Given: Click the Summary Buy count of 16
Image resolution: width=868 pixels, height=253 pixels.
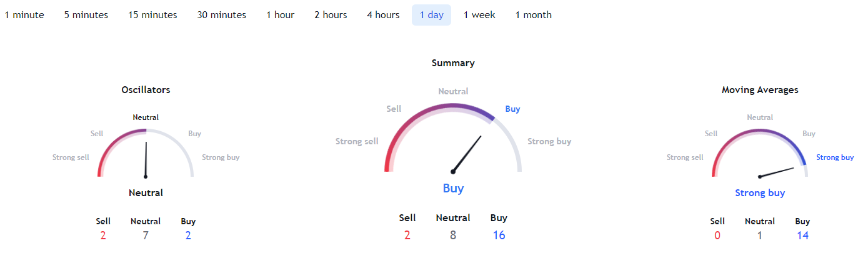Looking at the screenshot, I should coord(499,236).
